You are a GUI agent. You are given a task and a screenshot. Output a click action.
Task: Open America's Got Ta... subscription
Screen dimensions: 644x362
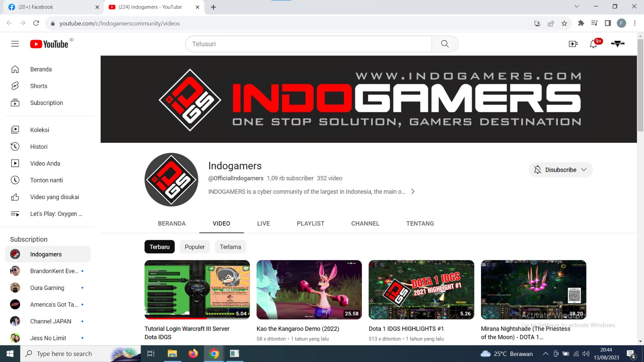48,304
